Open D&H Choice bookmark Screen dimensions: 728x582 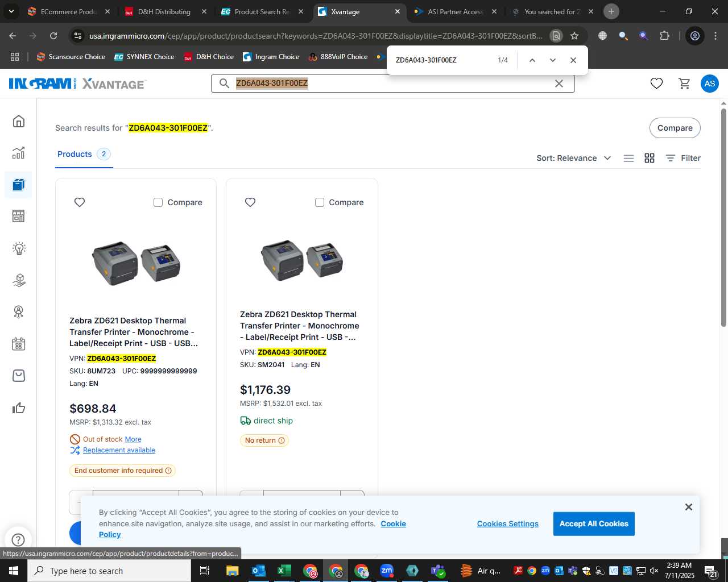coord(209,57)
